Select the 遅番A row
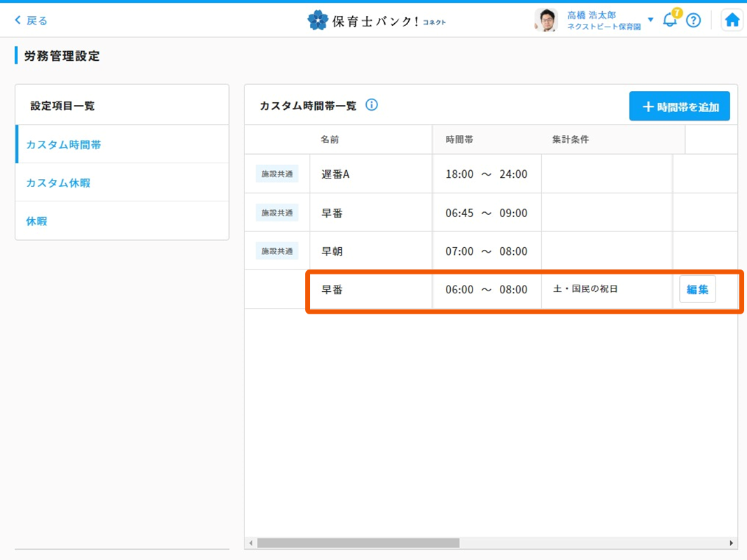The image size is (747, 560). pos(335,174)
